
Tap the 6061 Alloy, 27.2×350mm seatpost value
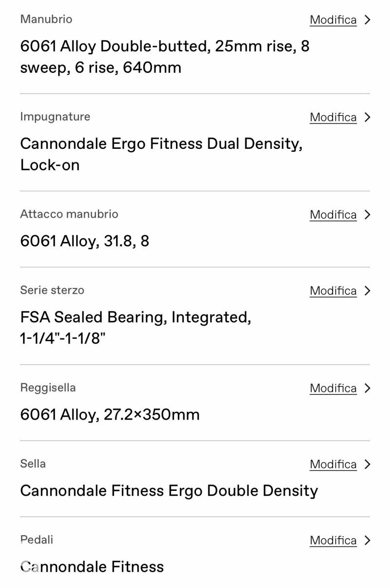(110, 415)
